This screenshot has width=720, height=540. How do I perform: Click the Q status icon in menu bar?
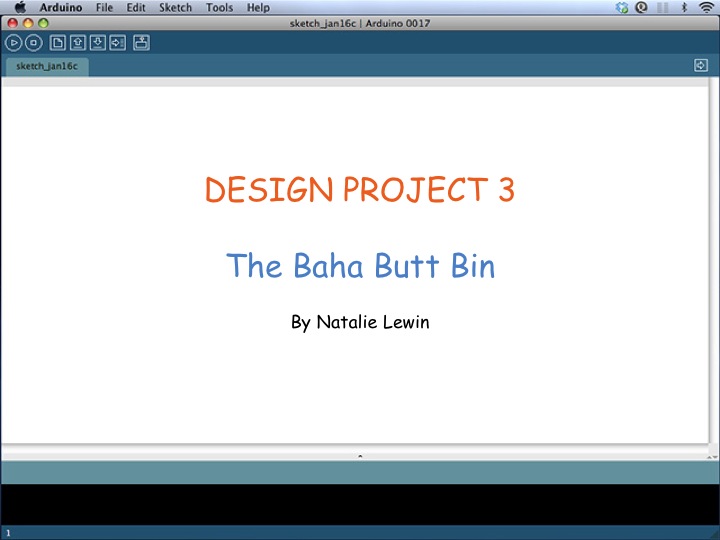[641, 7]
